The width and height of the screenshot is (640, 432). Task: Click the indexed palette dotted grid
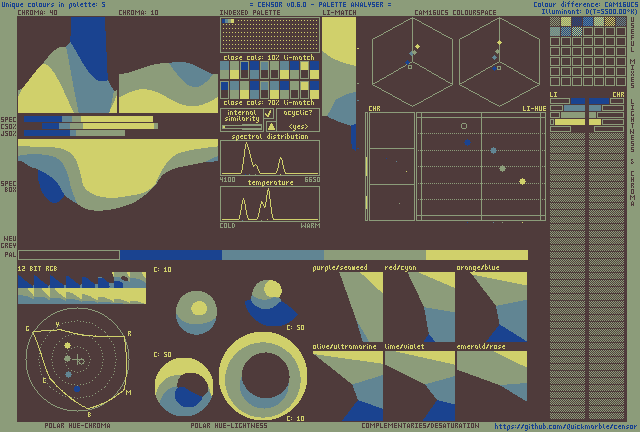(x=270, y=35)
